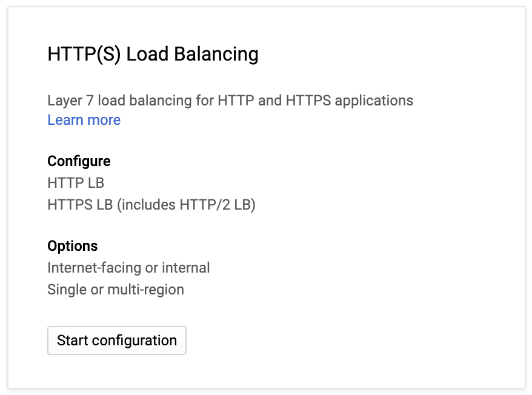This screenshot has width=532, height=395.
Task: Open the Learn more link
Action: click(84, 120)
